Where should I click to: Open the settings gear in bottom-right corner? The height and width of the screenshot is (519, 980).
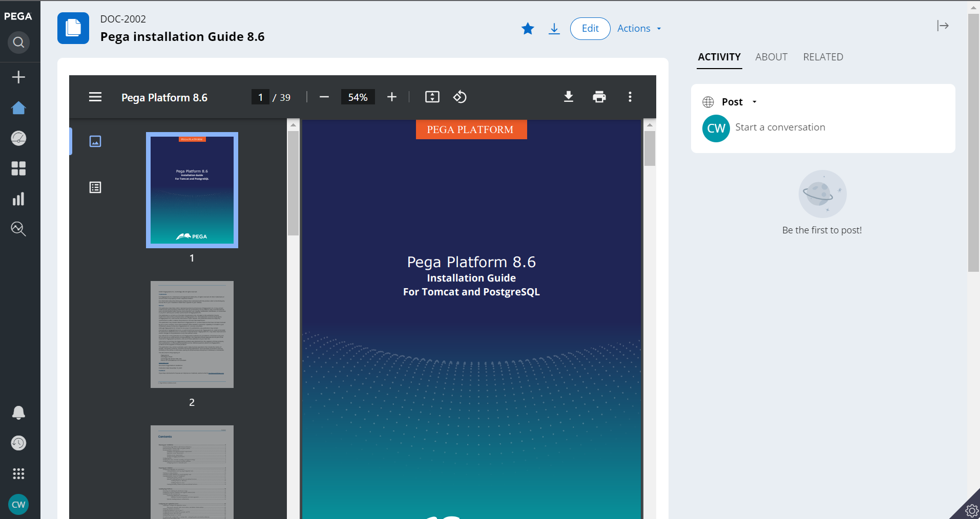971,510
